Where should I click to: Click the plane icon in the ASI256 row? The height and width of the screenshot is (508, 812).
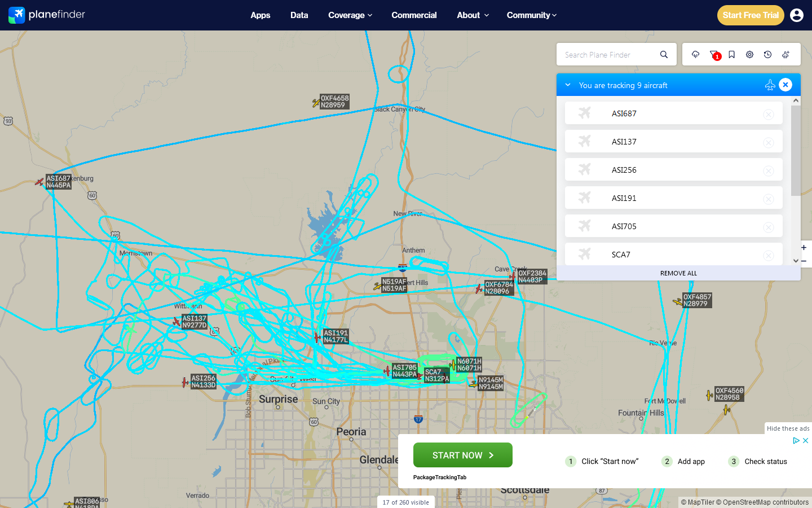585,169
